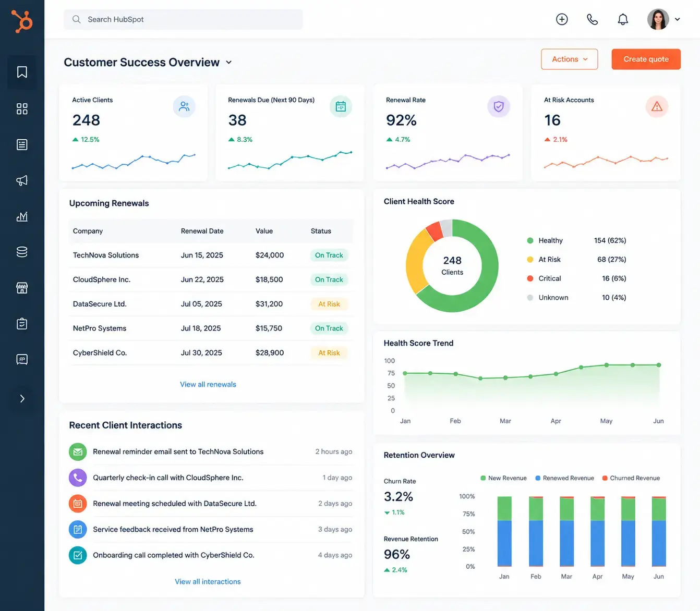Open the Actions dropdown button
The image size is (700, 611).
[570, 59]
